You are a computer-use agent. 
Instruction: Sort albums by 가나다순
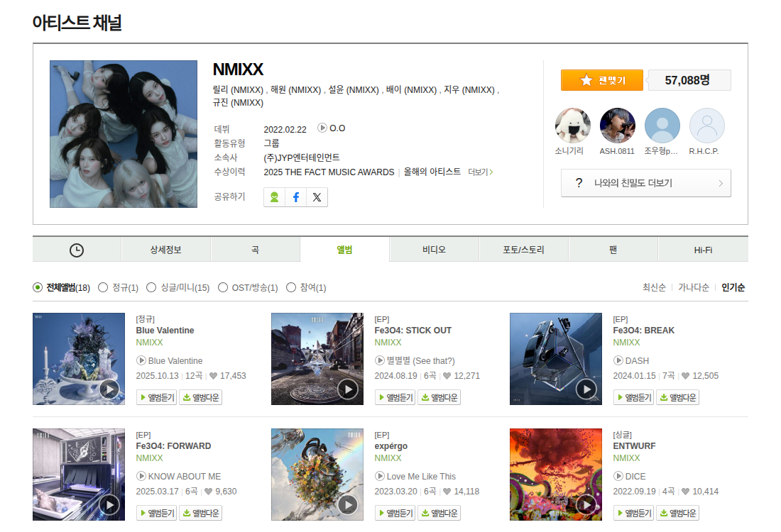694,287
